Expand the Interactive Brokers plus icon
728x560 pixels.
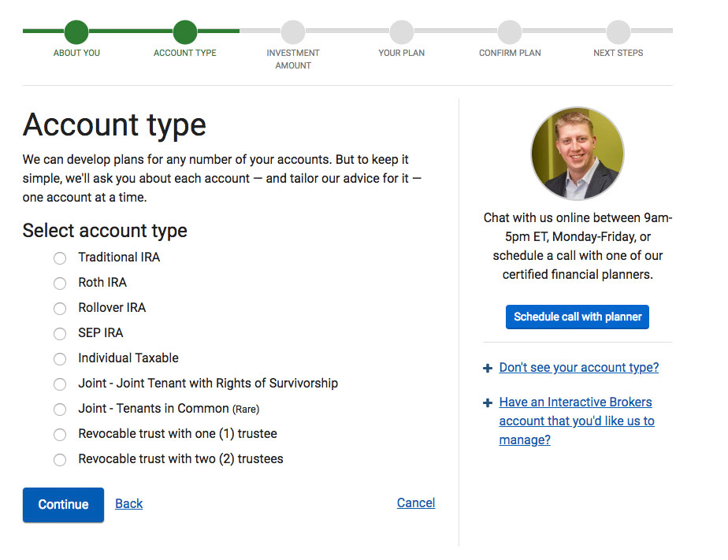(x=488, y=402)
